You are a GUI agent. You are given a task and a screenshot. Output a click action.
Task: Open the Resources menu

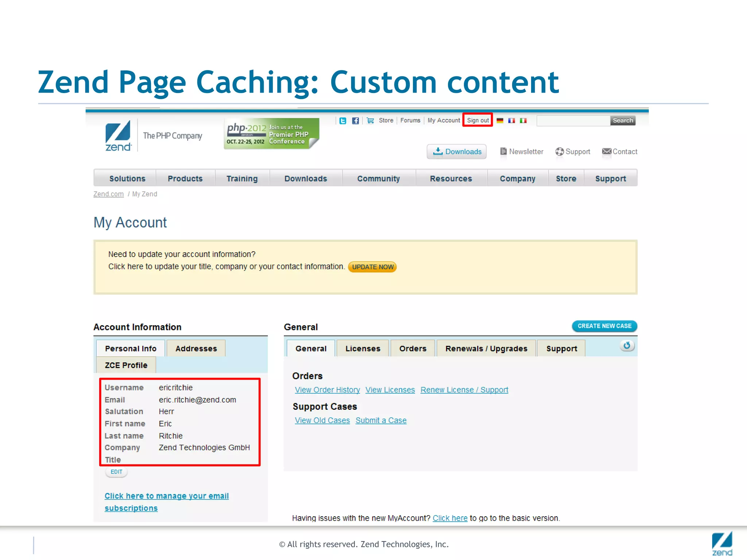[451, 179]
